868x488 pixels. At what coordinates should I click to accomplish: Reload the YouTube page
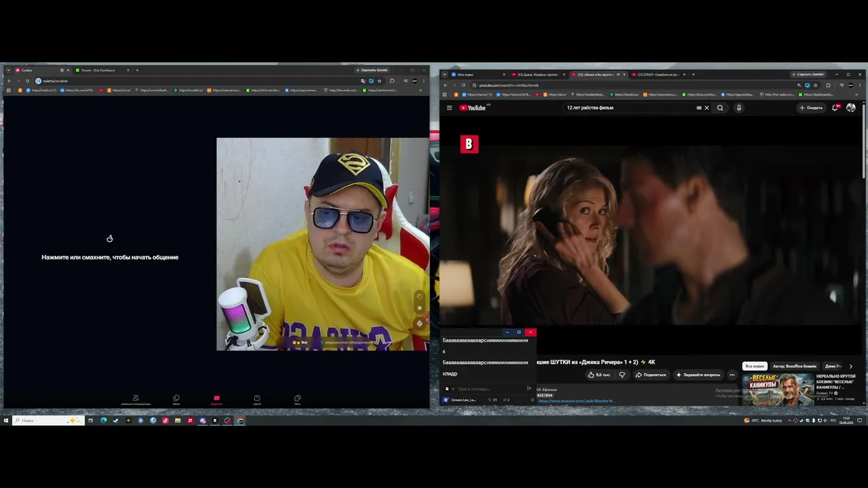463,85
